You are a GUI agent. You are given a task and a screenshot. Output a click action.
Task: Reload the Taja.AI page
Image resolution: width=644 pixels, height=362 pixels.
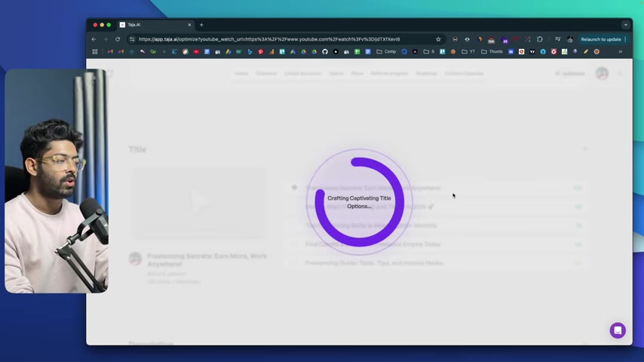118,39
